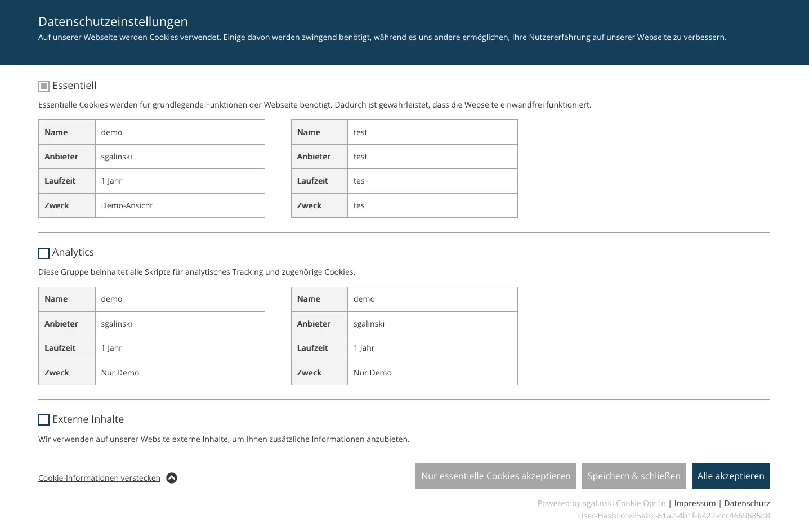
Task: Click the Analytics group title label
Action: click(x=73, y=252)
